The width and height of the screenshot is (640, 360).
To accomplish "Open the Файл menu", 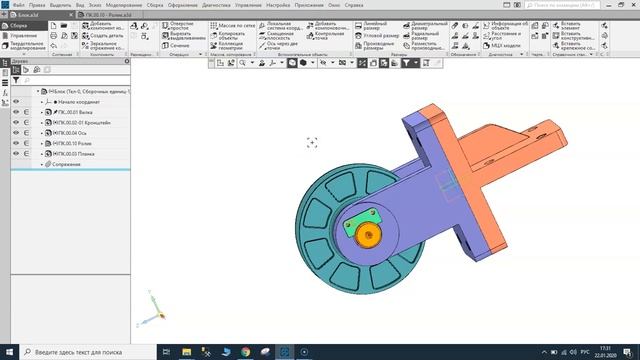I will (x=18, y=5).
